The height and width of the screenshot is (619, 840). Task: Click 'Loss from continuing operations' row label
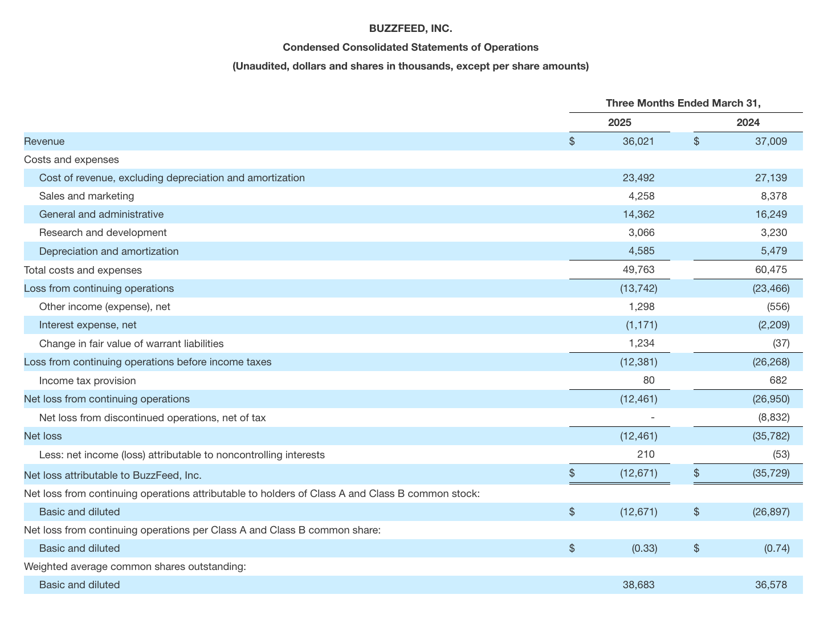coord(99,288)
